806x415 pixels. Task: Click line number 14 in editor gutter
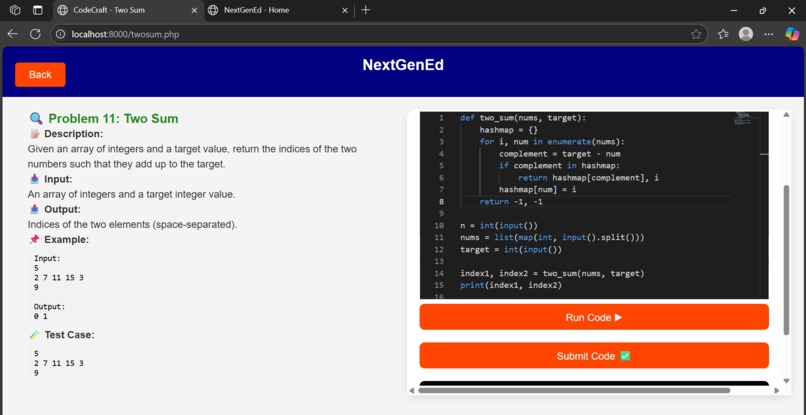click(439, 273)
